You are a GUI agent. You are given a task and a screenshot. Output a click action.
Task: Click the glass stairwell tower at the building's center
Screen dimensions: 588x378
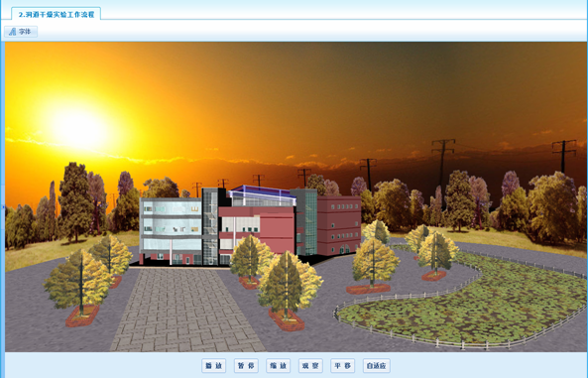tap(210, 226)
